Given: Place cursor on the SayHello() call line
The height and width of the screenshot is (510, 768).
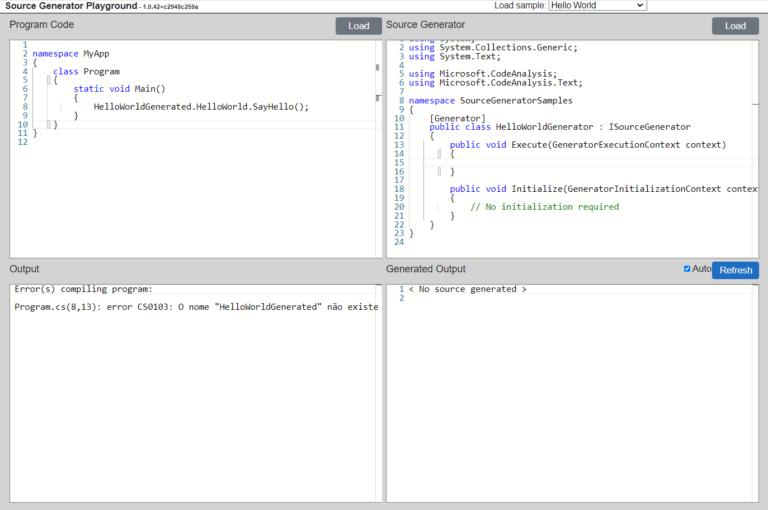Looking at the screenshot, I should click(x=200, y=107).
